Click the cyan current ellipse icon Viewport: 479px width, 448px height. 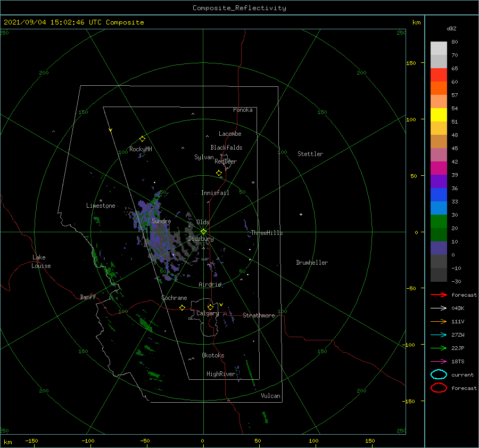pyautogui.click(x=439, y=374)
